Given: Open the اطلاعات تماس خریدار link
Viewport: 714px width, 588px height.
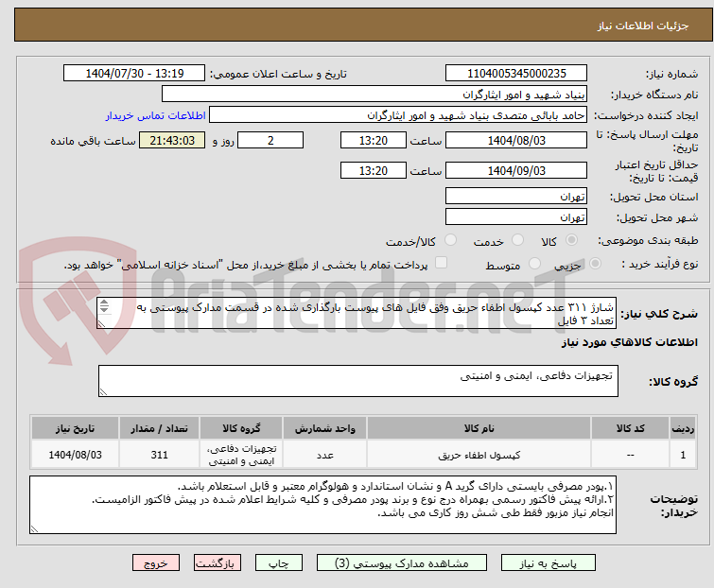Looking at the screenshot, I should 156,115.
